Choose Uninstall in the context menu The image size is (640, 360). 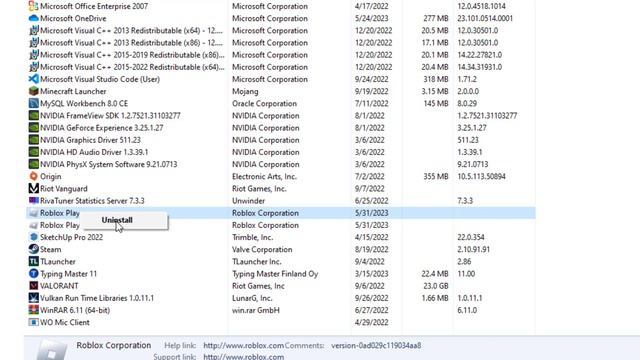(117, 220)
